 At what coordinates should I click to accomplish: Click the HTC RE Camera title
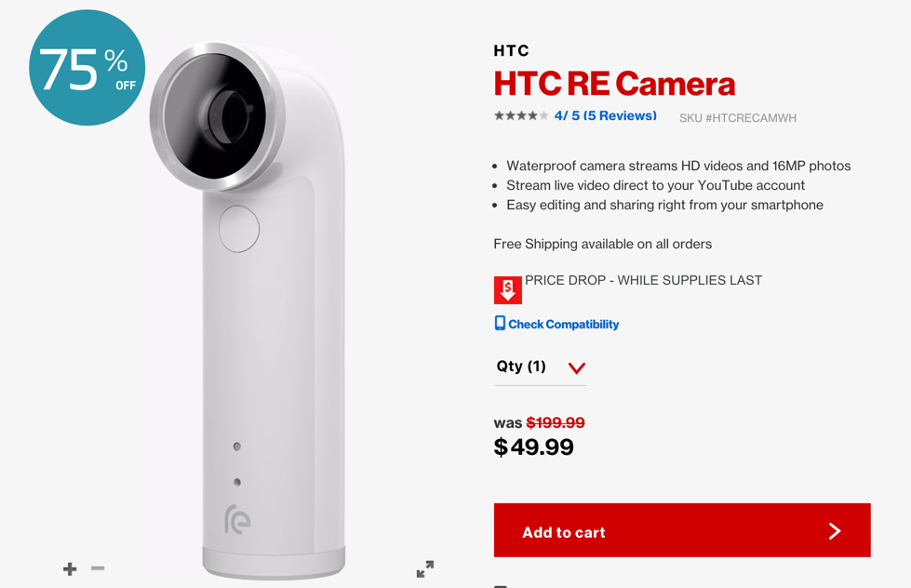614,84
